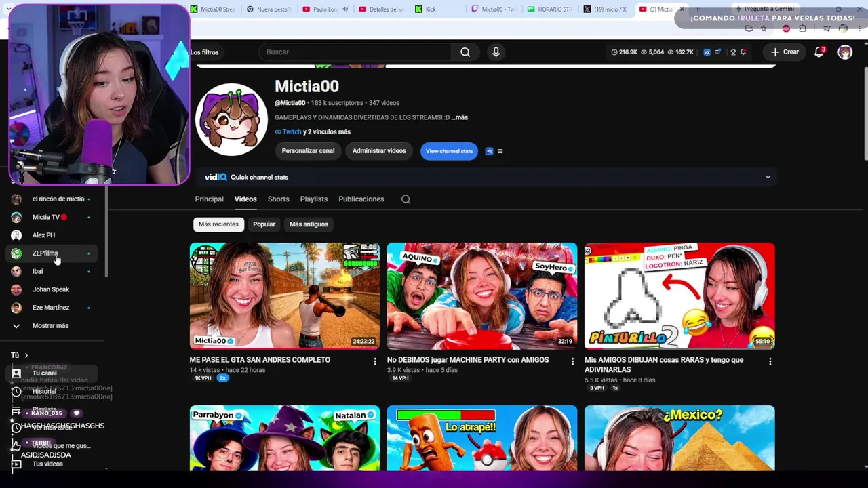868x488 pixels.
Task: Switch to the HORARIO STR browser tab
Action: pos(550,9)
